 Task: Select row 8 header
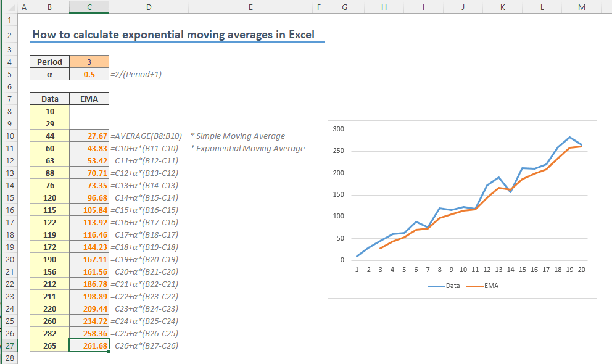(9, 111)
